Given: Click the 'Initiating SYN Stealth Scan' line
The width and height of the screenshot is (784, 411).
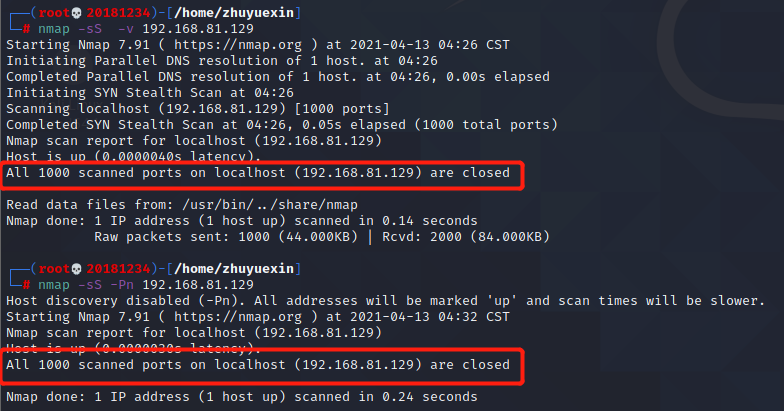Looking at the screenshot, I should [150, 93].
